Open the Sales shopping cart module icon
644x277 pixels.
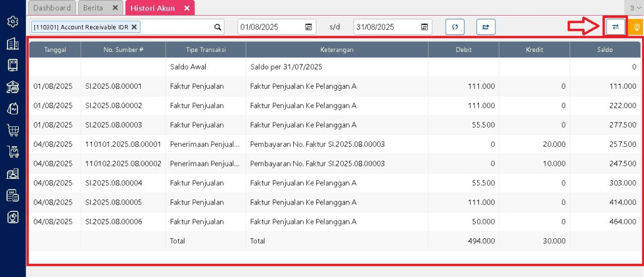(12, 130)
